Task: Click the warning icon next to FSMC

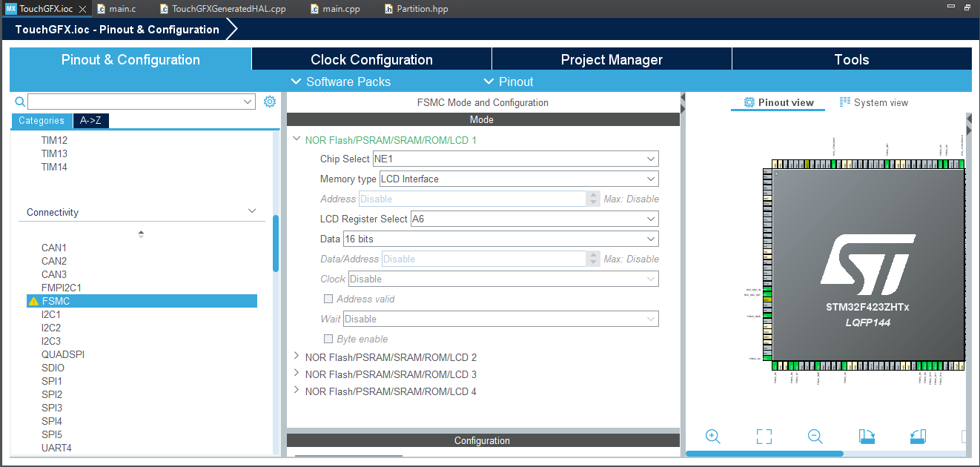Action: [33, 301]
